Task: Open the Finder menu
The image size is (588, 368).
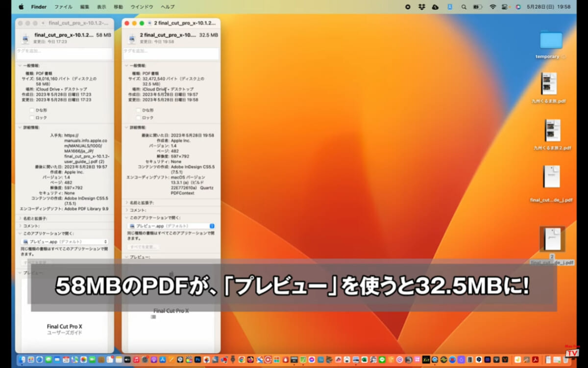Action: tap(39, 7)
